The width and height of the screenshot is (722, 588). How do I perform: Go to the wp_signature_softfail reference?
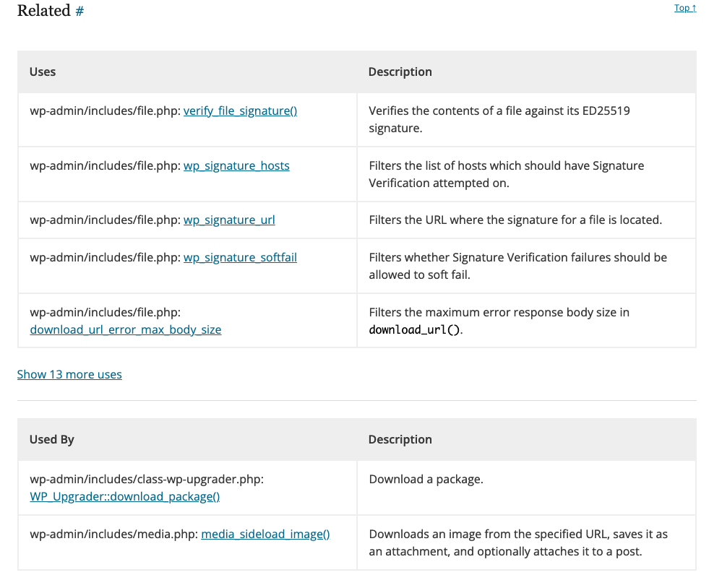click(240, 257)
